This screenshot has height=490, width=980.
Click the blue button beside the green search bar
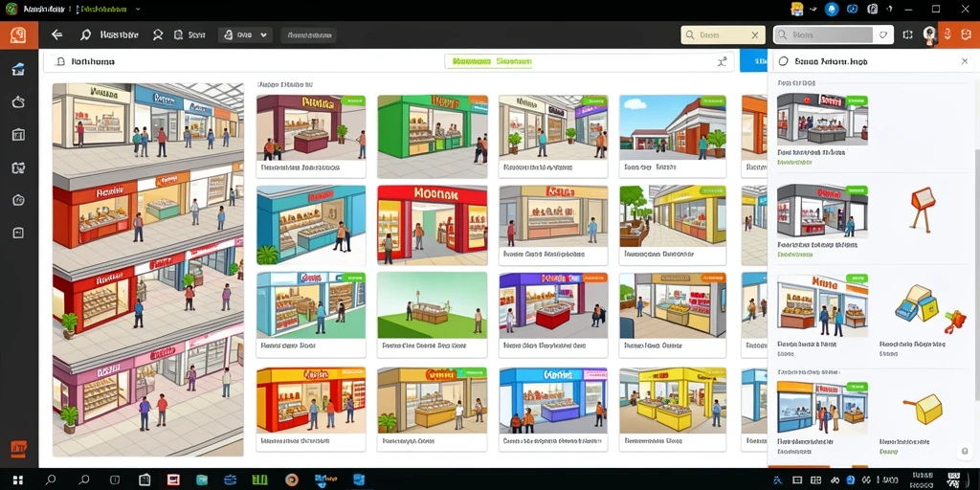click(754, 61)
